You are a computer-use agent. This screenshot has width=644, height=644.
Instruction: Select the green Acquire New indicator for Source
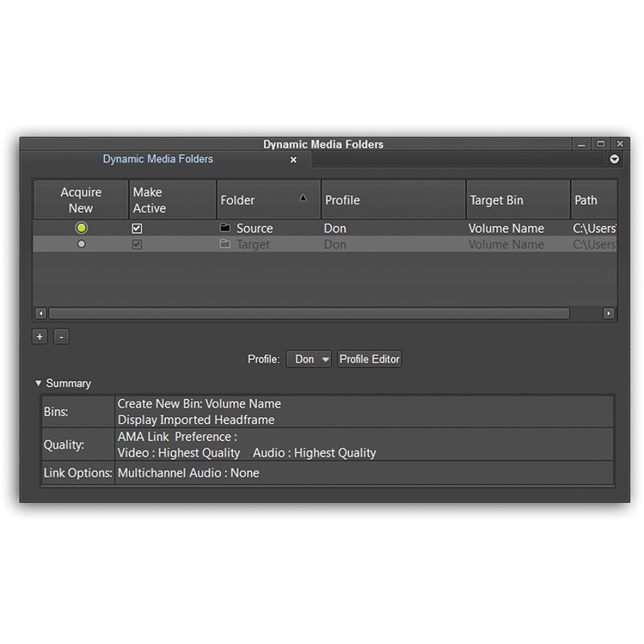coord(81,228)
